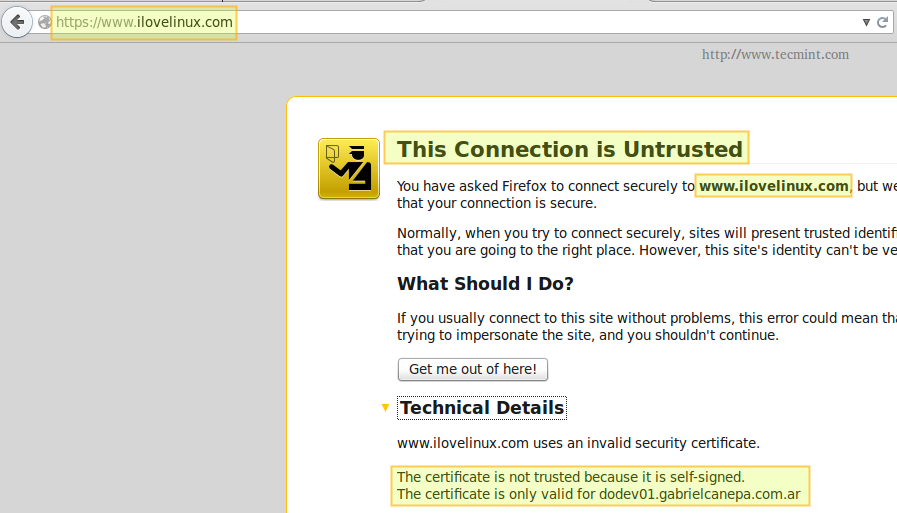Click the yellow passport officer warning icon
Screen dimensions: 897x513
click(x=349, y=169)
